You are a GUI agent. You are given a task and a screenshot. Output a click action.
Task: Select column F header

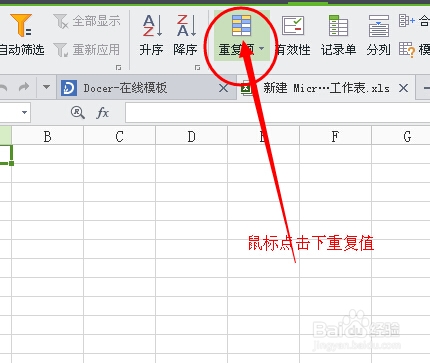(335, 136)
